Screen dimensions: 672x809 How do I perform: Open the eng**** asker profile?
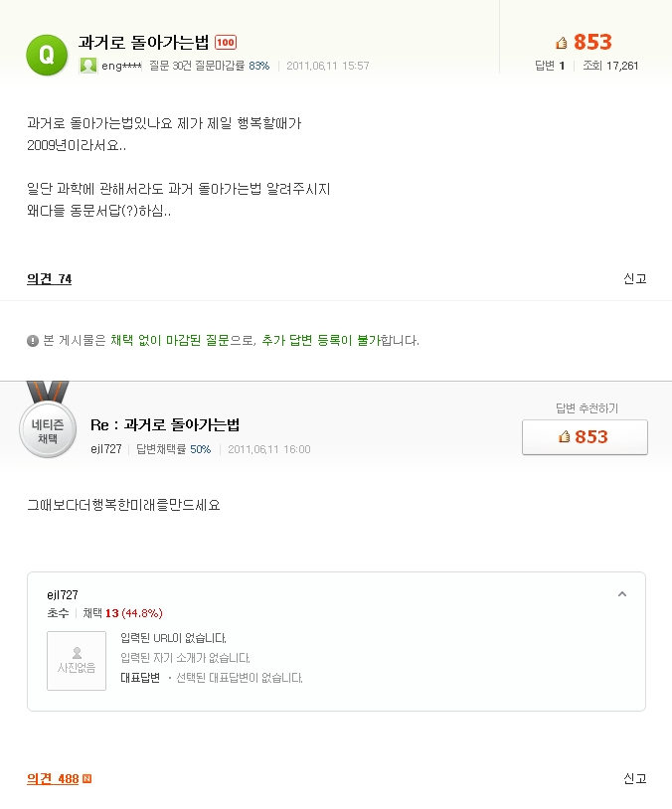(x=122, y=66)
